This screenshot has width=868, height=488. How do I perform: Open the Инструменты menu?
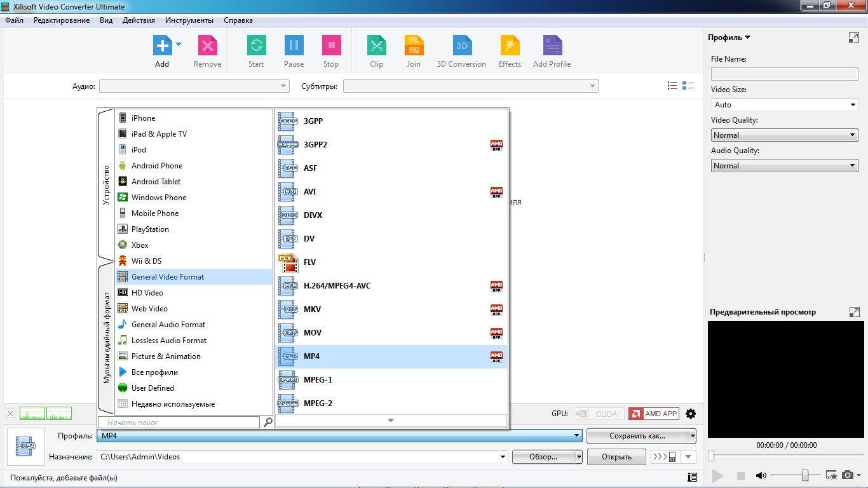(x=189, y=20)
